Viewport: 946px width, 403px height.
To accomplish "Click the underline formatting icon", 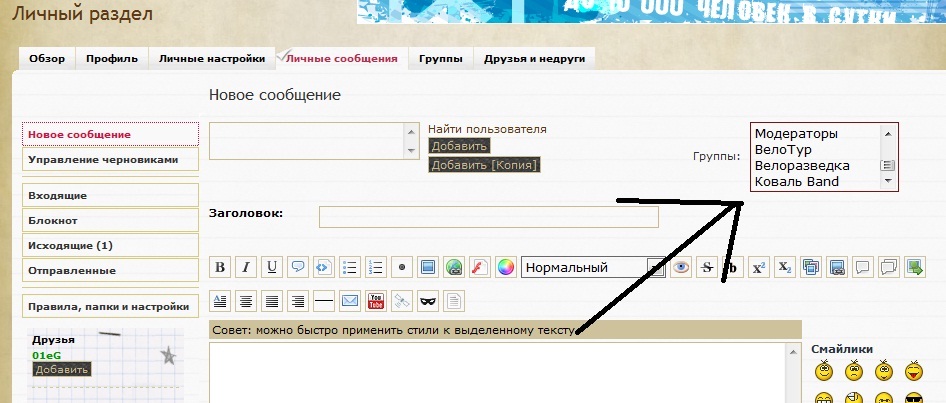I will click(x=271, y=267).
